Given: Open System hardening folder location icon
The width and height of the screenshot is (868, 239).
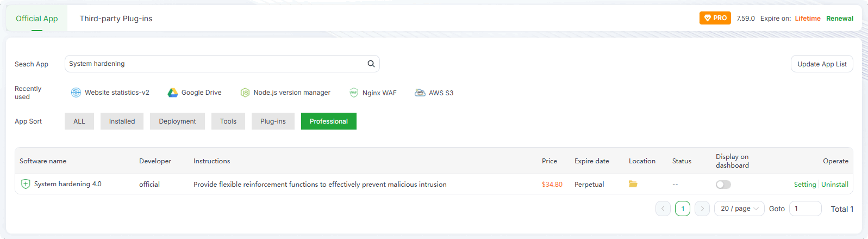Looking at the screenshot, I should pos(633,184).
